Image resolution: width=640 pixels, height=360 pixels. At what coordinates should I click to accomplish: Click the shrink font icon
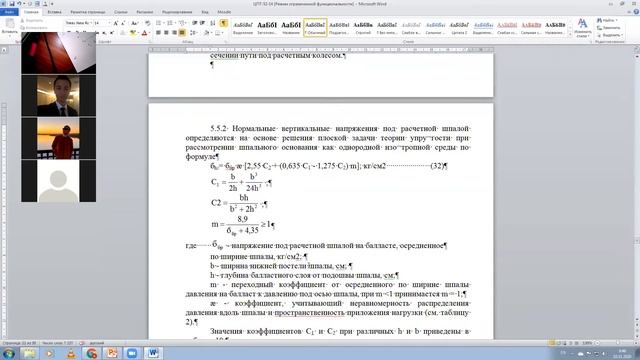point(123,23)
